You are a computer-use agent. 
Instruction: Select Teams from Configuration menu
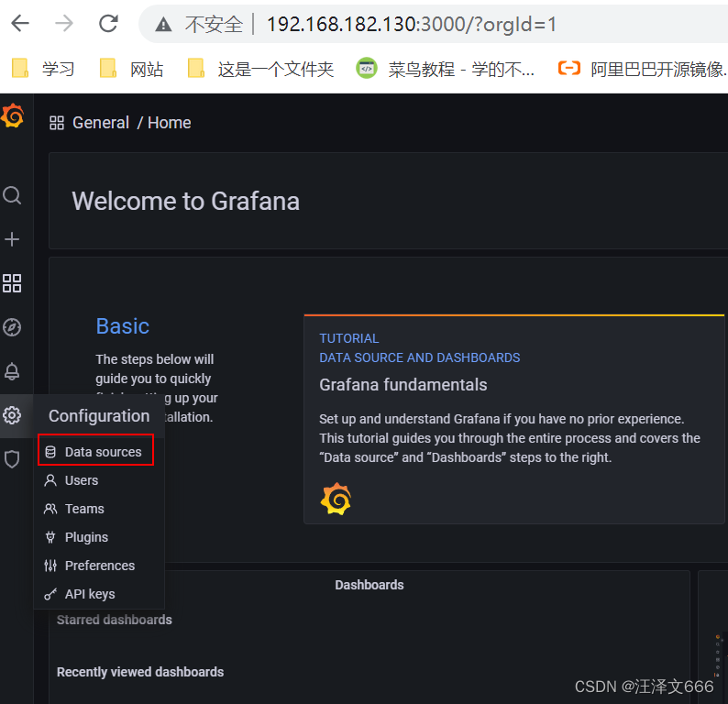coord(99,509)
